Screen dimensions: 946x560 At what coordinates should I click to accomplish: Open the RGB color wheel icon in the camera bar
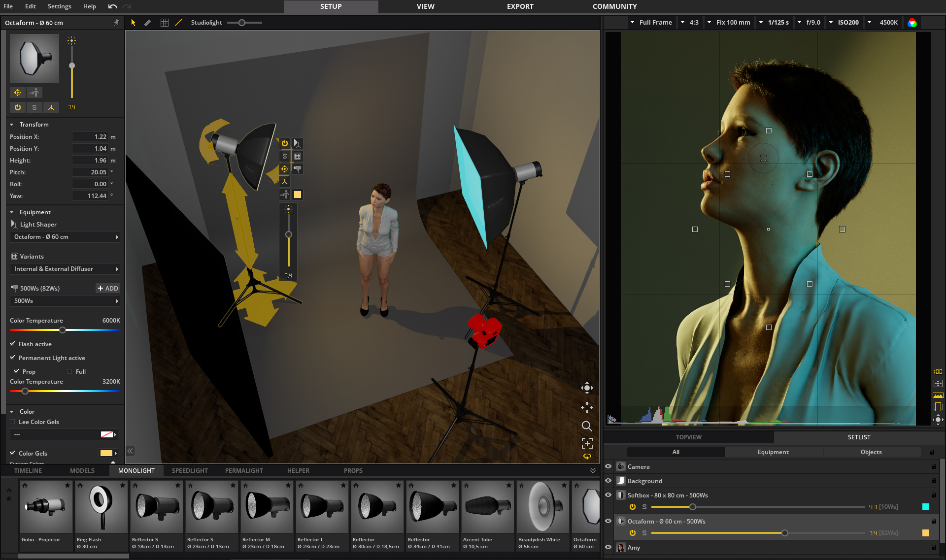(x=912, y=23)
